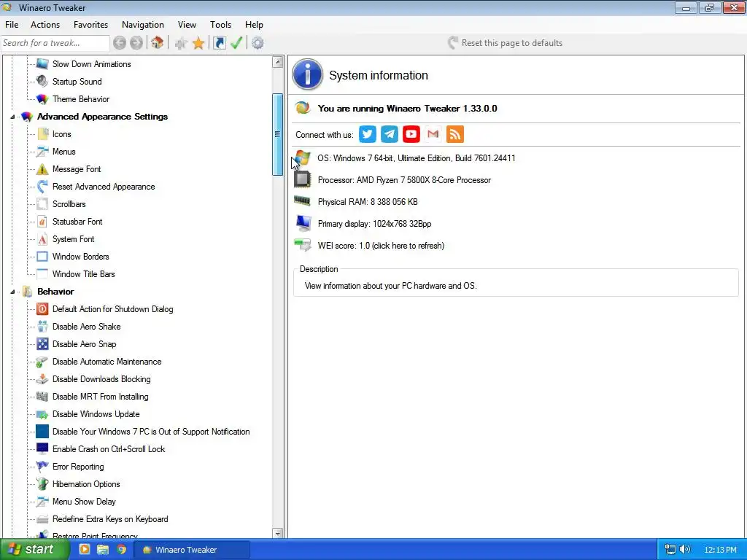
Task: Click the add bookmark star-plus icon
Action: tap(181, 43)
